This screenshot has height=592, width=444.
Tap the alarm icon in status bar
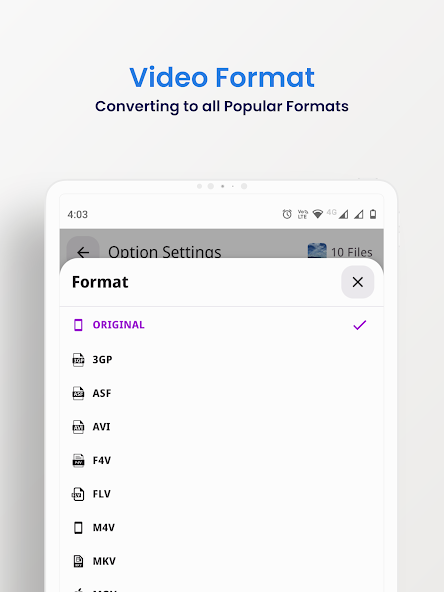287,214
